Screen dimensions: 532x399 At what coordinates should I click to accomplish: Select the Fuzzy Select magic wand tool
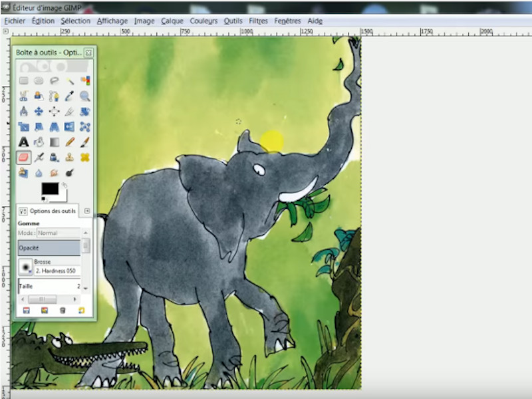70,81
